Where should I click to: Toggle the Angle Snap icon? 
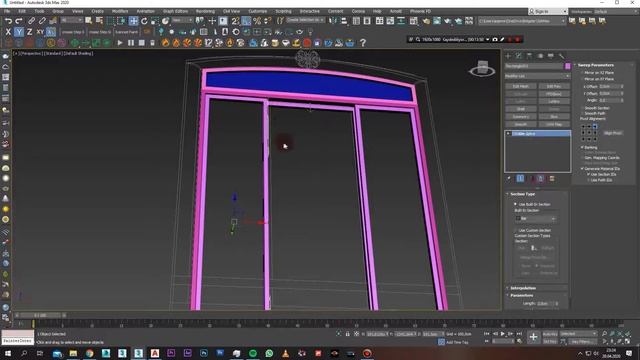coord(246,20)
